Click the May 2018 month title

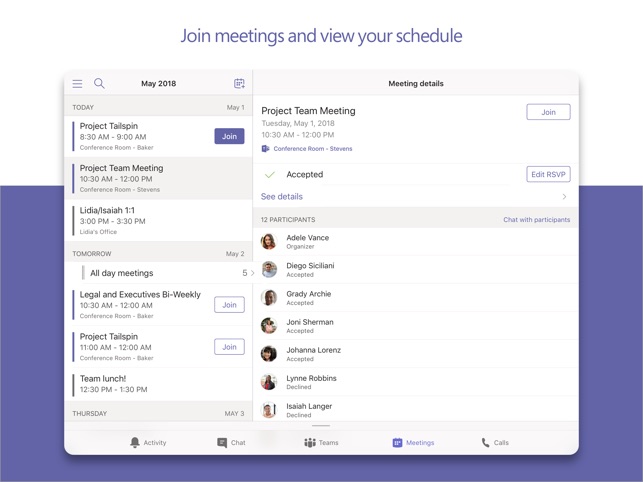pos(159,84)
